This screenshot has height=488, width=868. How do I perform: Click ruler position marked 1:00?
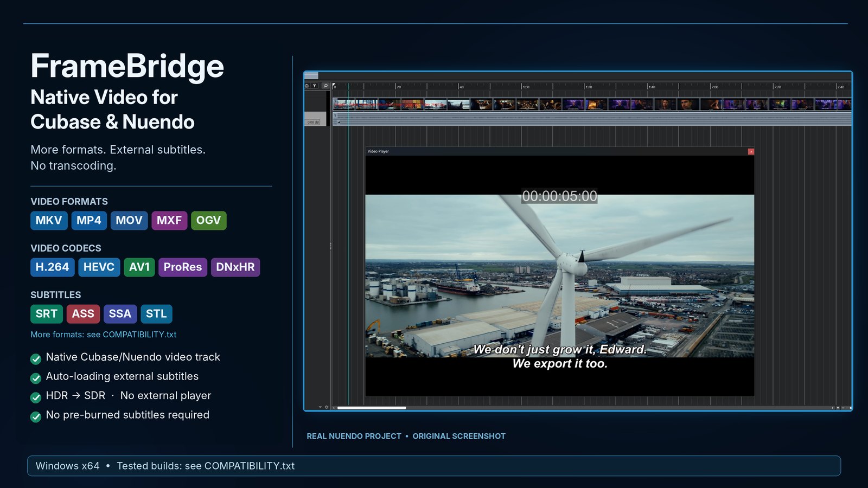pyautogui.click(x=526, y=87)
